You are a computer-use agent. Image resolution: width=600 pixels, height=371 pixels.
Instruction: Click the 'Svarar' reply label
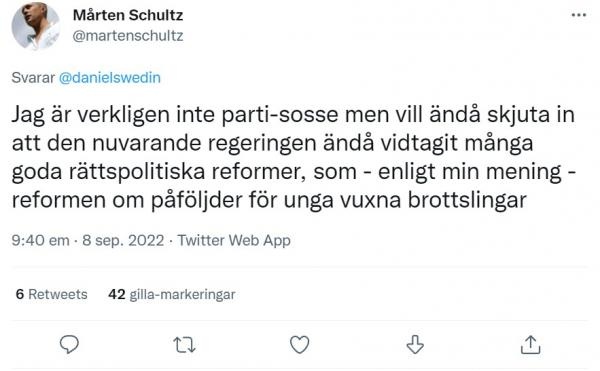33,78
